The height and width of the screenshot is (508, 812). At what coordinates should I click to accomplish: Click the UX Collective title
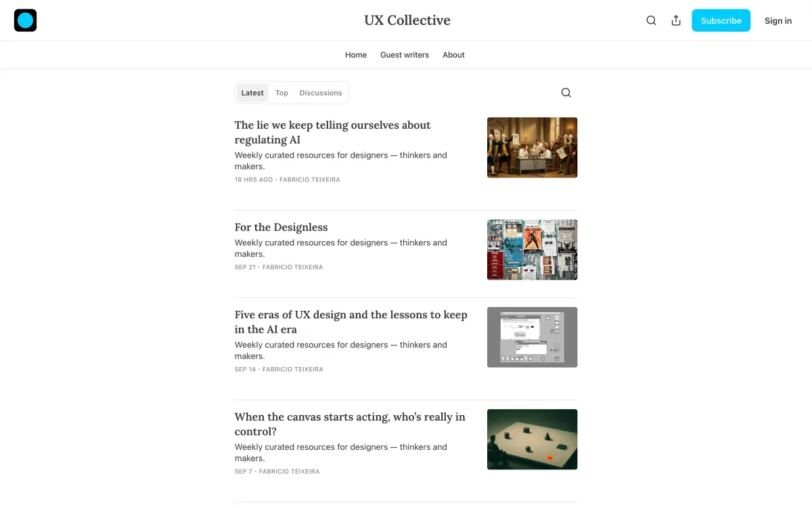point(407,20)
